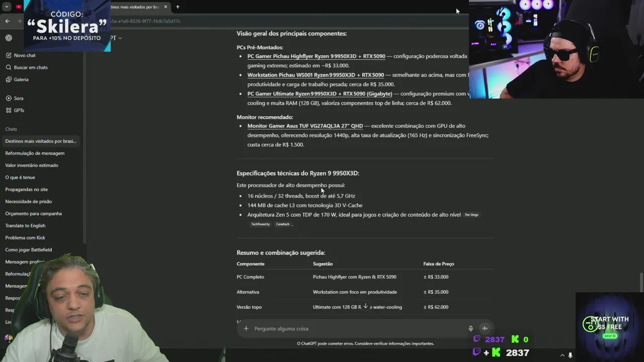Open chat Translate to English
This screenshot has height=362, width=644.
click(25, 226)
